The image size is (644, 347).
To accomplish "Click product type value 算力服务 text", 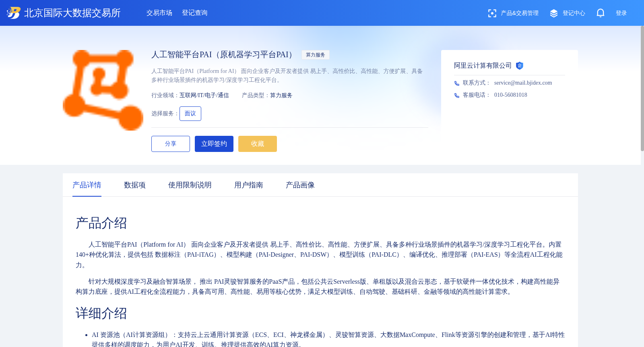I will 281,96.
